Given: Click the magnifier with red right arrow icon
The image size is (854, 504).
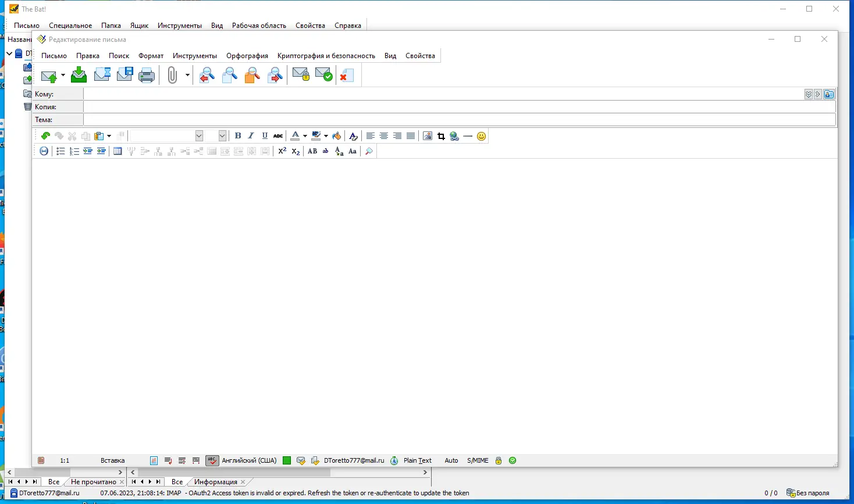Looking at the screenshot, I should pos(275,75).
